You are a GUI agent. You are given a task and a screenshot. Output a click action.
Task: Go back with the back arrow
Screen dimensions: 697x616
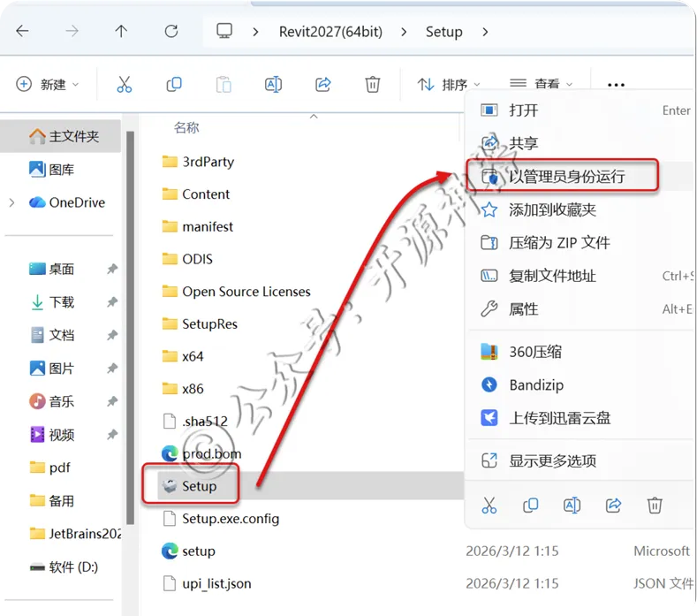click(x=22, y=31)
